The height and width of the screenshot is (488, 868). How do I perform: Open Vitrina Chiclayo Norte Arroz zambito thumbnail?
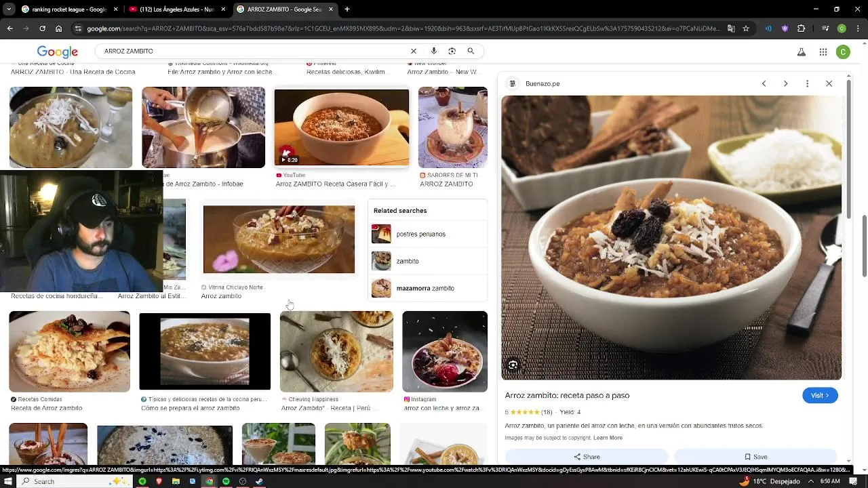[279, 240]
